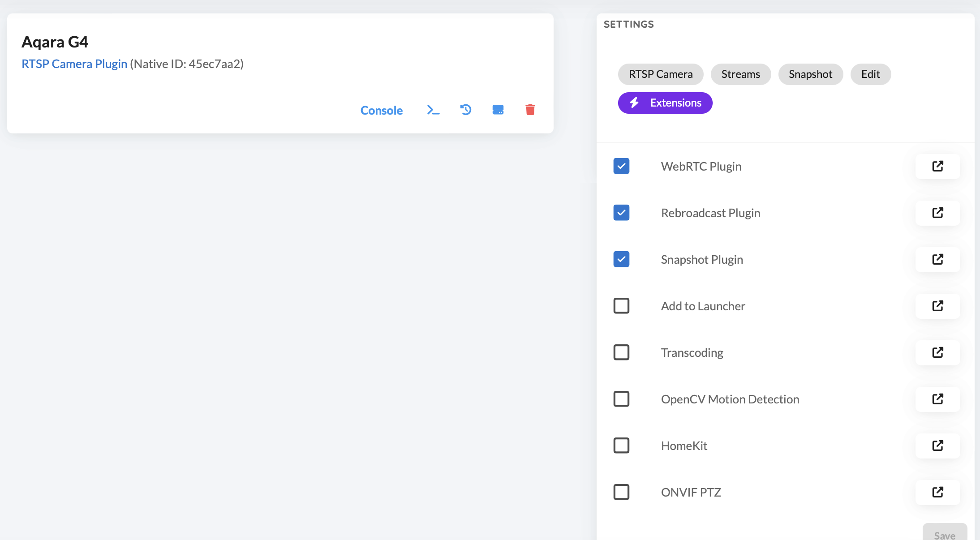Delete the device with the trash icon
Screen dimensions: 980x540
530,110
